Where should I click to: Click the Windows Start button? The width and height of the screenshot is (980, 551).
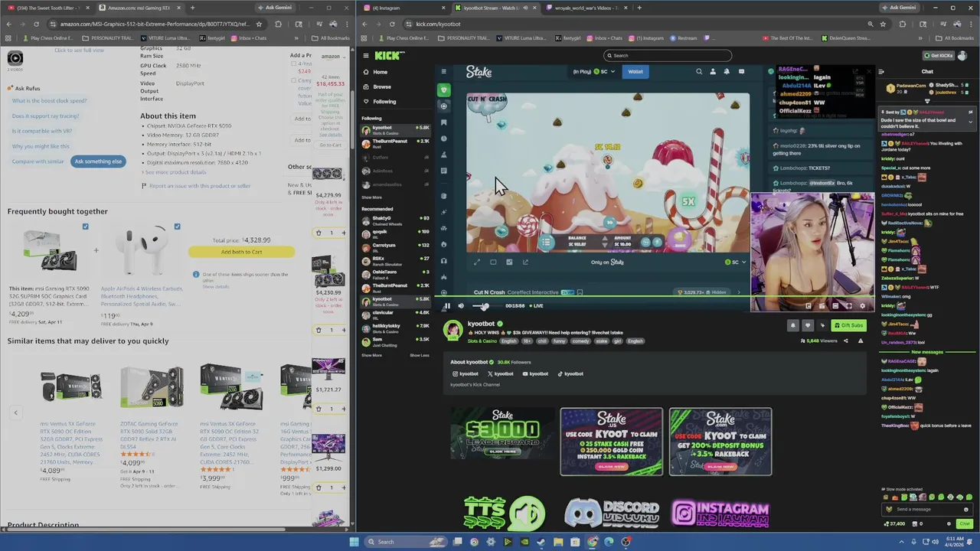[x=354, y=542]
